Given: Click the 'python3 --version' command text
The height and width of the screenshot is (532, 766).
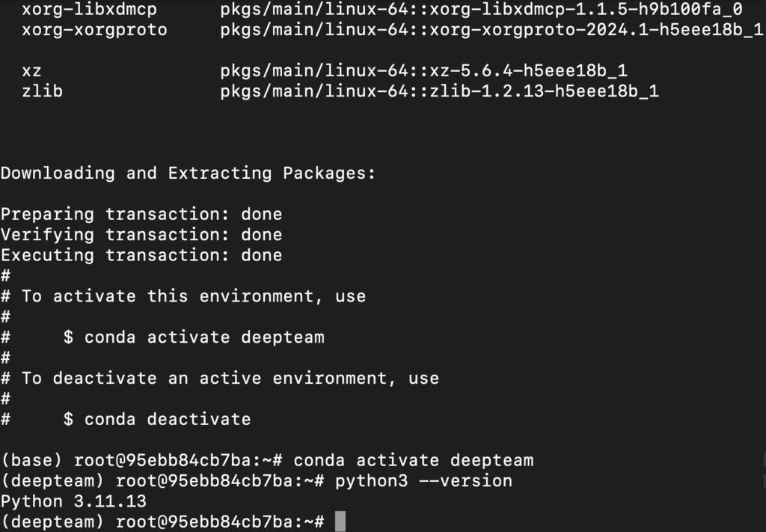Looking at the screenshot, I should pyautogui.click(x=423, y=480).
